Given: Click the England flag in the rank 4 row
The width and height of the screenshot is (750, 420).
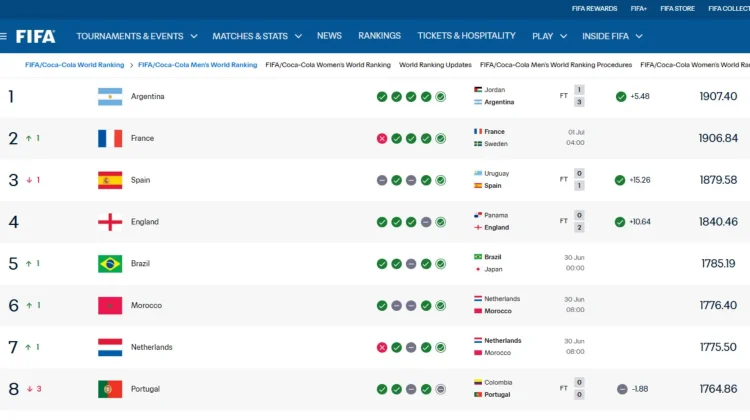Looking at the screenshot, I should 110,222.
